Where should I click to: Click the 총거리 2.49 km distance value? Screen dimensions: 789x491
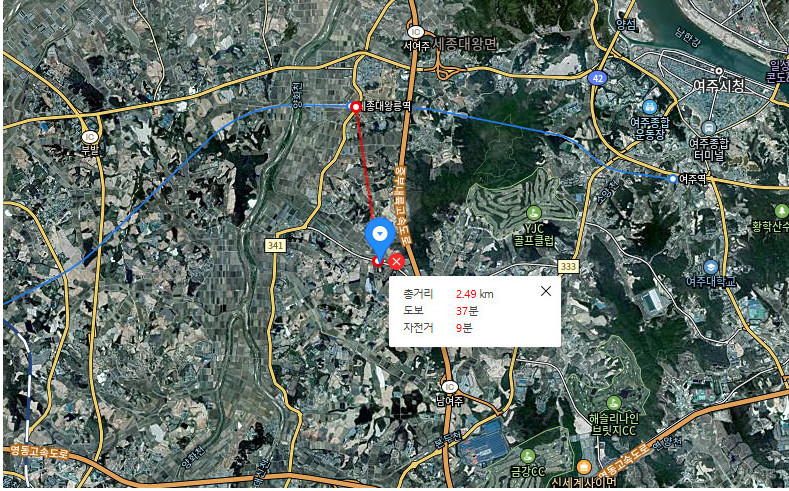(x=475, y=294)
